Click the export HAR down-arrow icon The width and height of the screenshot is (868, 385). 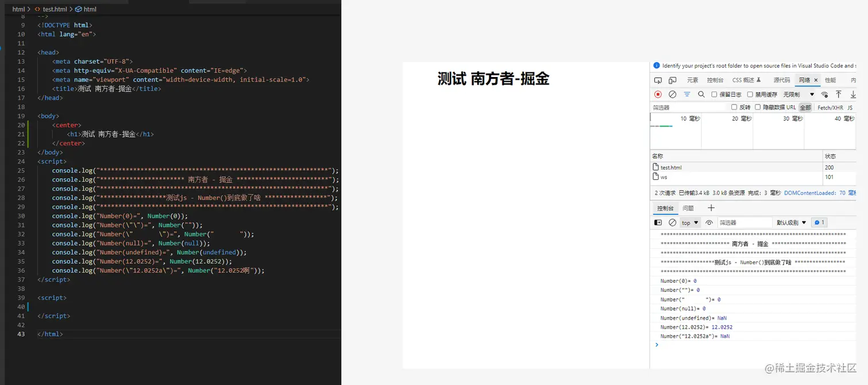click(852, 94)
